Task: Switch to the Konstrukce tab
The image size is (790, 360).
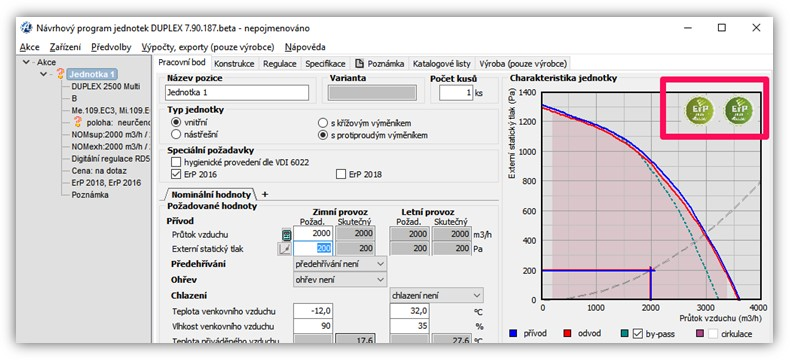Action: pos(234,64)
